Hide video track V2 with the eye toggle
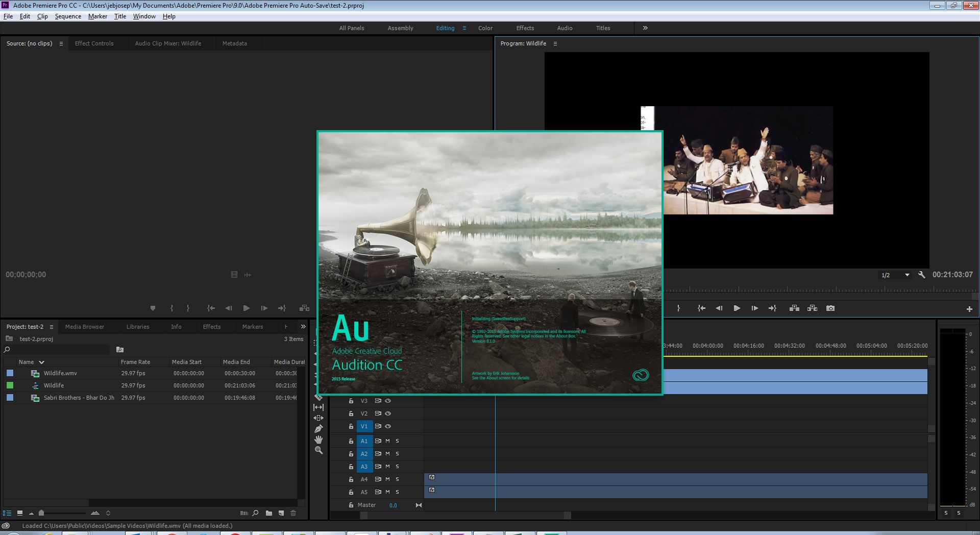 point(388,414)
